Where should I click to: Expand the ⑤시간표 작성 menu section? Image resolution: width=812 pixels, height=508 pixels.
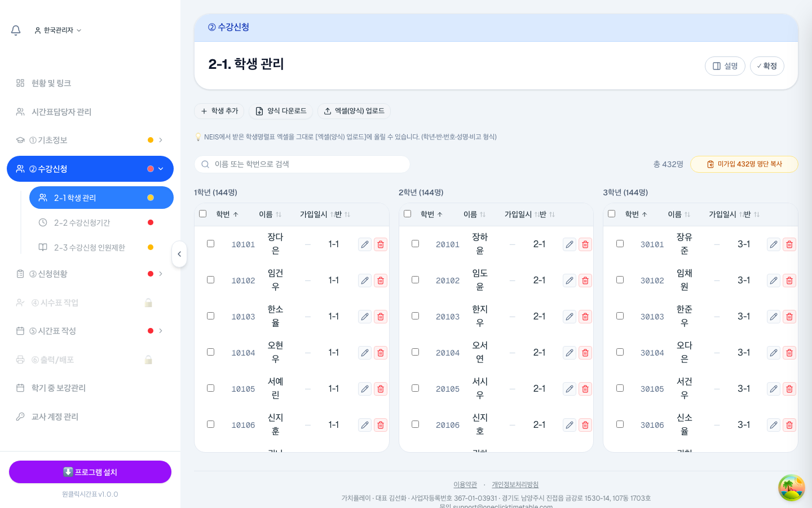click(x=90, y=331)
